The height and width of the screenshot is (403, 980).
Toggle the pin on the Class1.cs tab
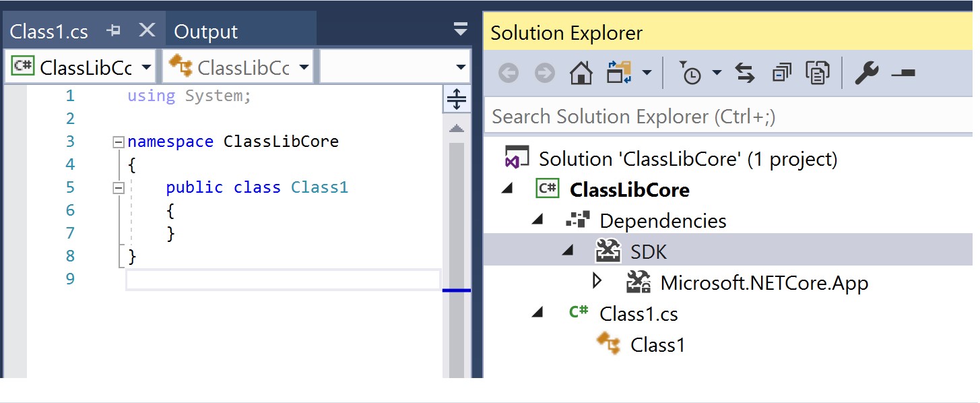tap(115, 30)
